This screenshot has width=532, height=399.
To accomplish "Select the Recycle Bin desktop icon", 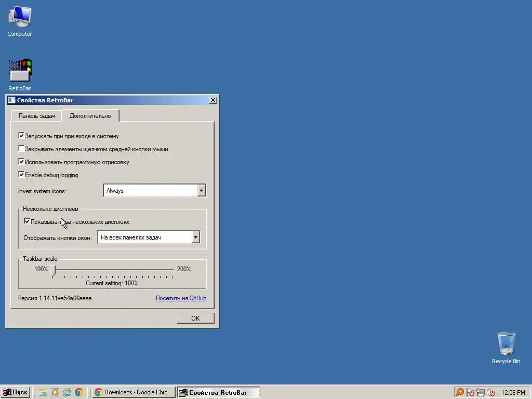I will point(506,348).
